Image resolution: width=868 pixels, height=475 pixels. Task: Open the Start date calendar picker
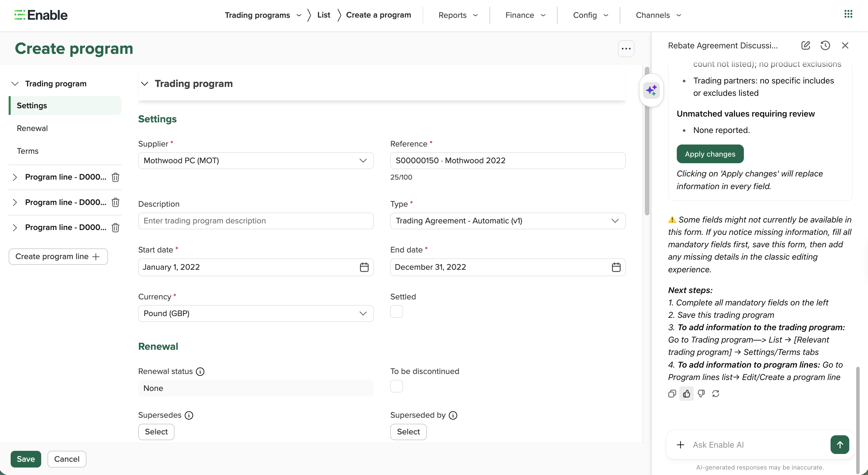(x=364, y=267)
